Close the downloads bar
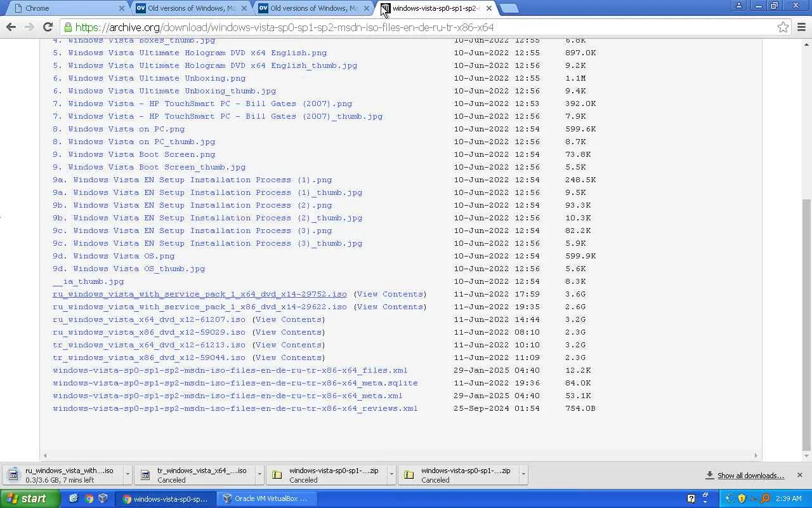Image resolution: width=812 pixels, height=508 pixels. [799, 475]
